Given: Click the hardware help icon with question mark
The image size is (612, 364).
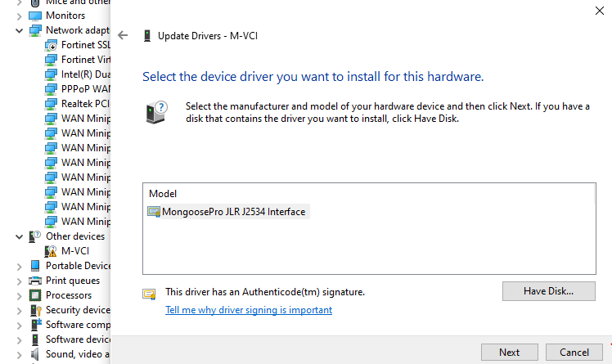Looking at the screenshot, I should (x=156, y=112).
